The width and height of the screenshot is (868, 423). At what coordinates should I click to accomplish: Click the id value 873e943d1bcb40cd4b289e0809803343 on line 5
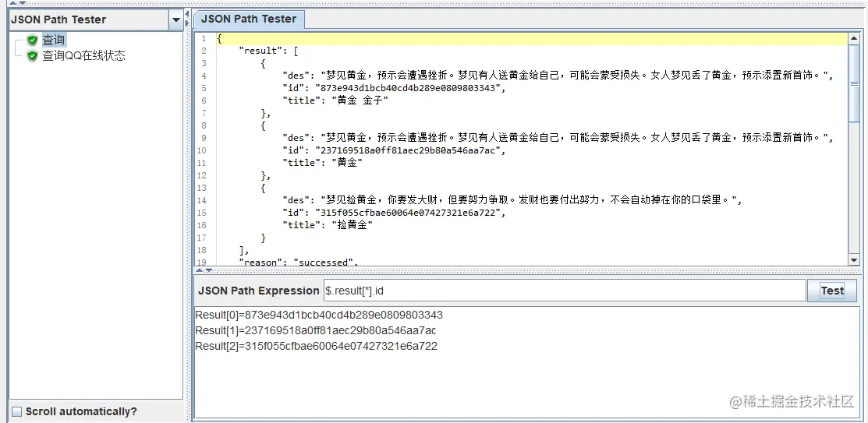click(407, 88)
